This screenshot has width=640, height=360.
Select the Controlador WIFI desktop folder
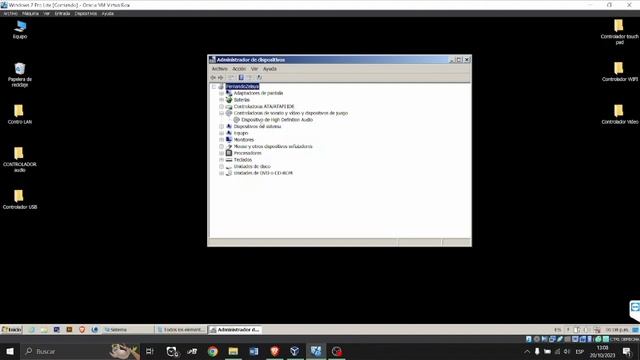coord(619,71)
